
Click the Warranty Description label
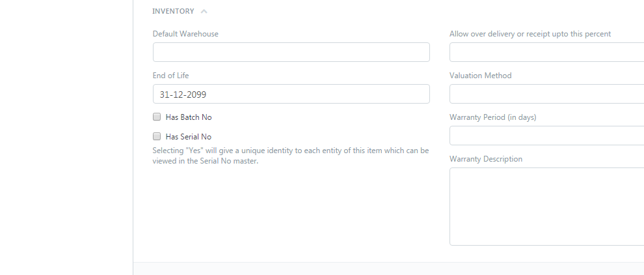(486, 159)
